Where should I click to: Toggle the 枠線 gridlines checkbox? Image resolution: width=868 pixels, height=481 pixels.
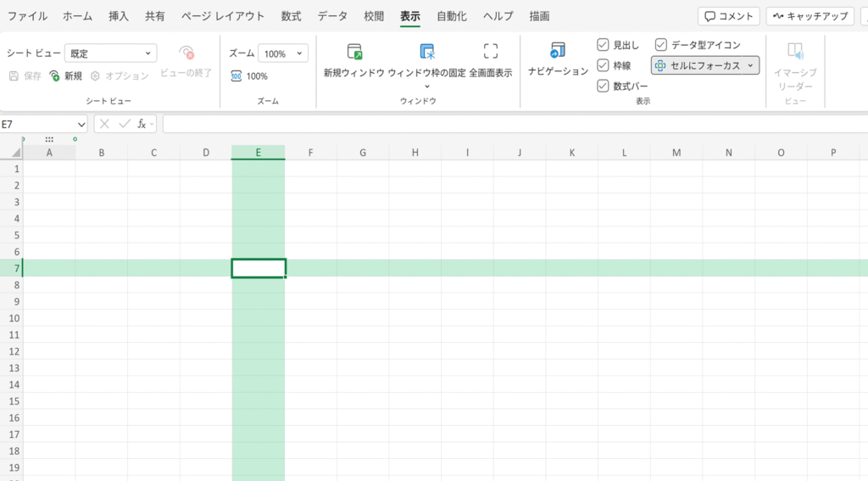603,65
